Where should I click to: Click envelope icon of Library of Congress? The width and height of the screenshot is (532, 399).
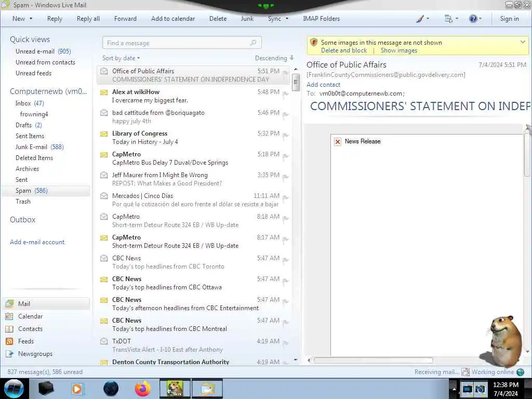pos(104,134)
